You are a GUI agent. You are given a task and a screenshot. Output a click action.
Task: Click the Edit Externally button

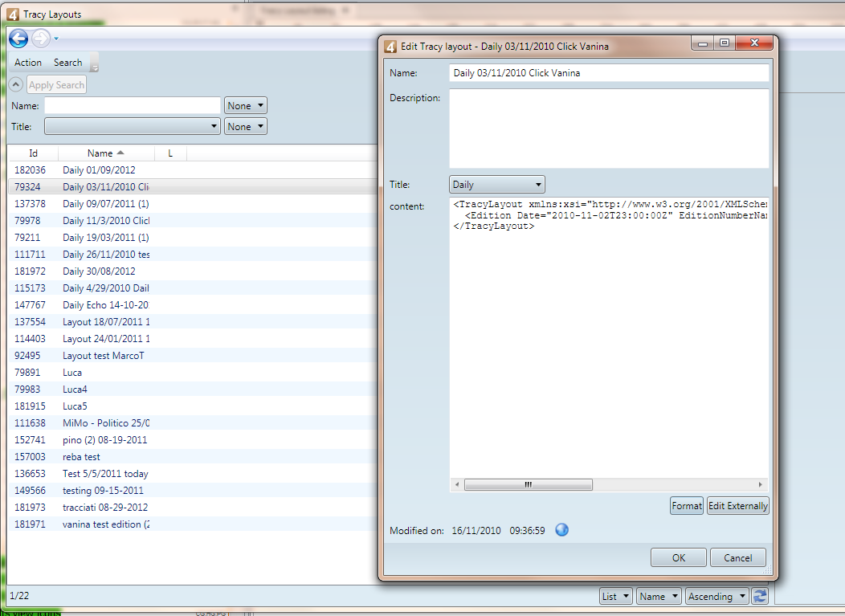point(737,505)
